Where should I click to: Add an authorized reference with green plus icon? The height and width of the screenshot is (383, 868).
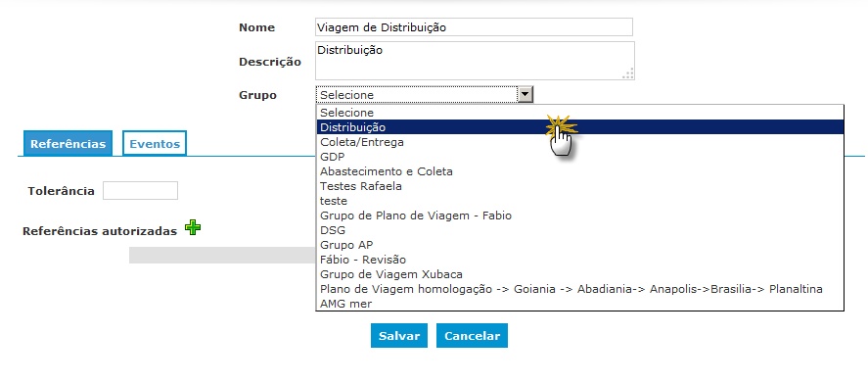click(193, 227)
